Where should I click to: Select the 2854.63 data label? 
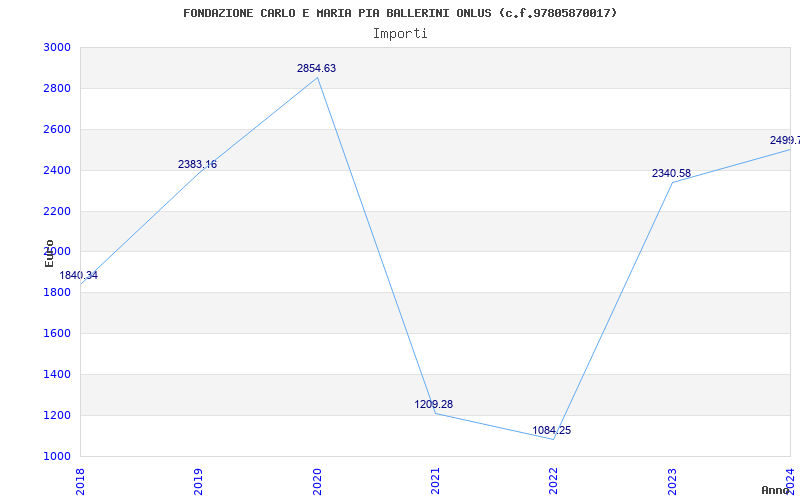click(316, 68)
